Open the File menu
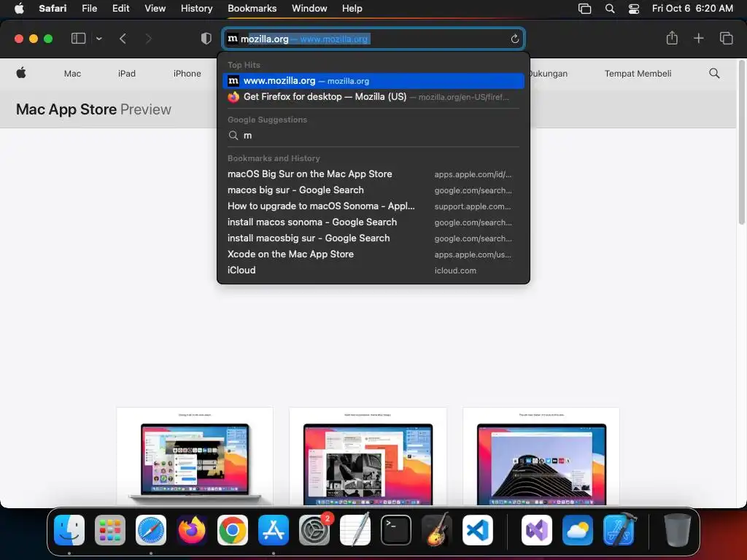The height and width of the screenshot is (560, 747). tap(89, 9)
